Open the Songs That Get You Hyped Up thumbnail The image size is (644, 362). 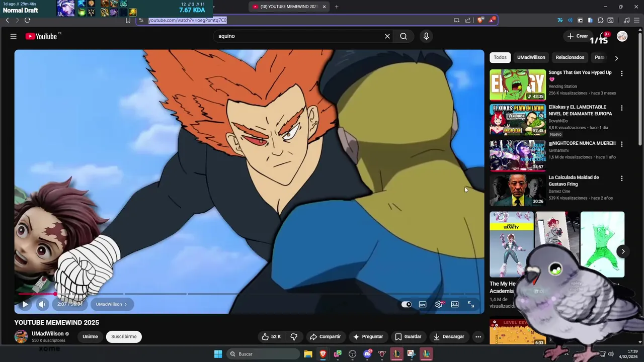point(518,85)
